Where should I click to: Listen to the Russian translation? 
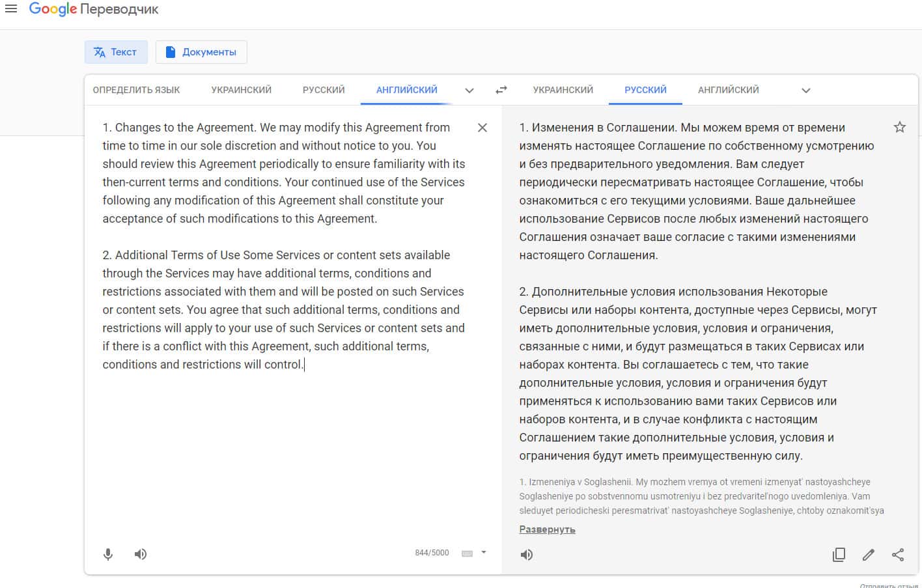pyautogui.click(x=527, y=555)
